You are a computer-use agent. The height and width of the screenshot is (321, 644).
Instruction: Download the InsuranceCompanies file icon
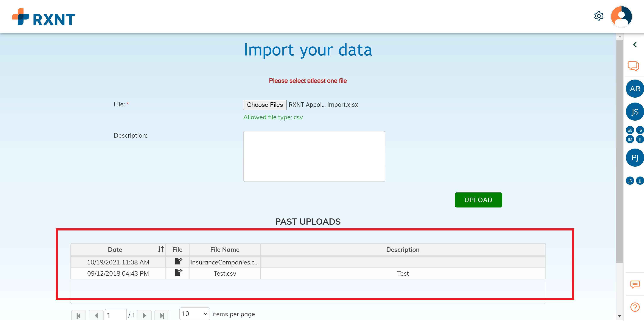[178, 261]
